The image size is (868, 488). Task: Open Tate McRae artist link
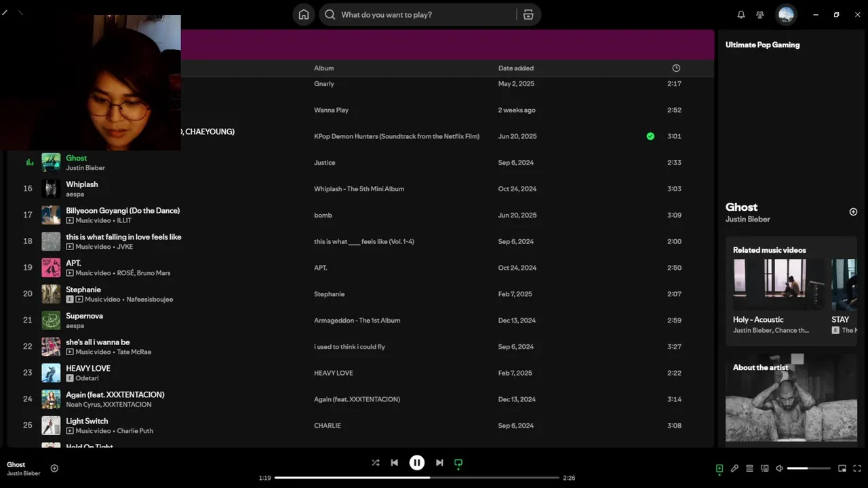[134, 352]
